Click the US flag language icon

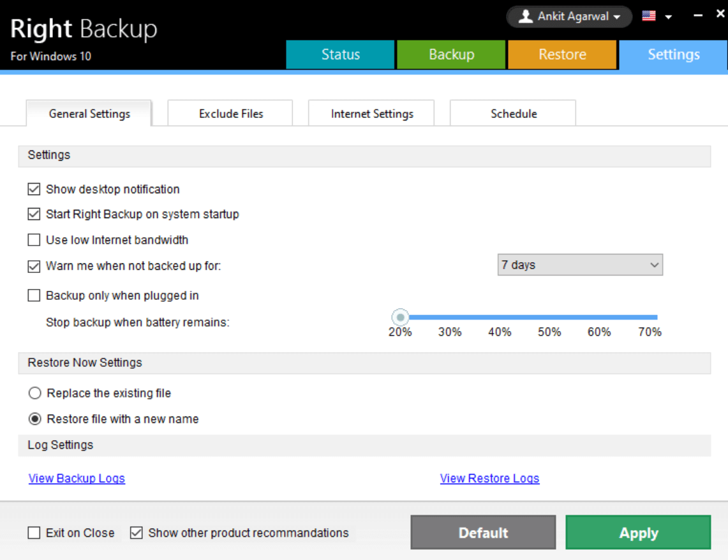649,17
